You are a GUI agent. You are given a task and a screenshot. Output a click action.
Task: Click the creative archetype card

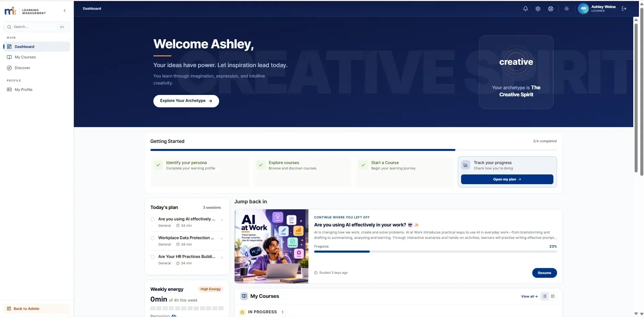tap(516, 72)
